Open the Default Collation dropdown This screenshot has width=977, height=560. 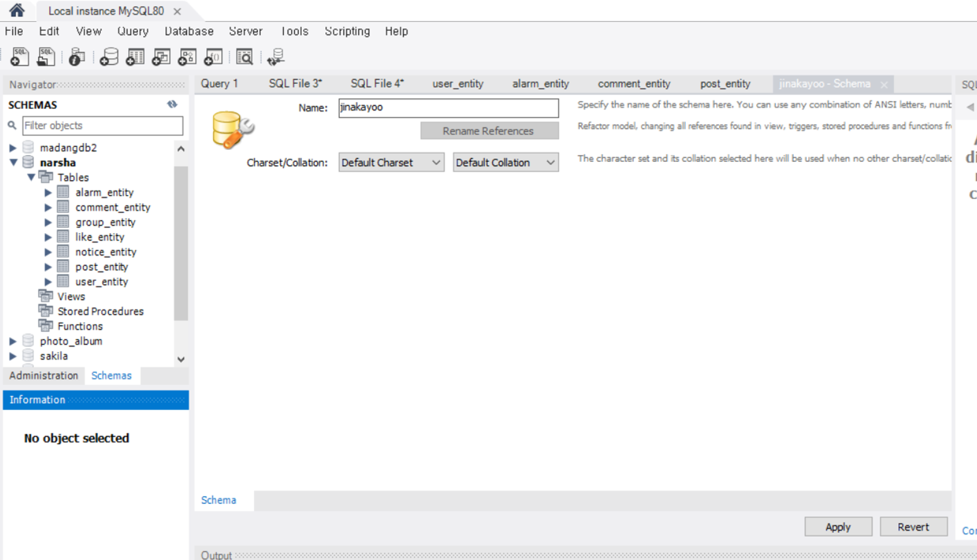tap(506, 163)
